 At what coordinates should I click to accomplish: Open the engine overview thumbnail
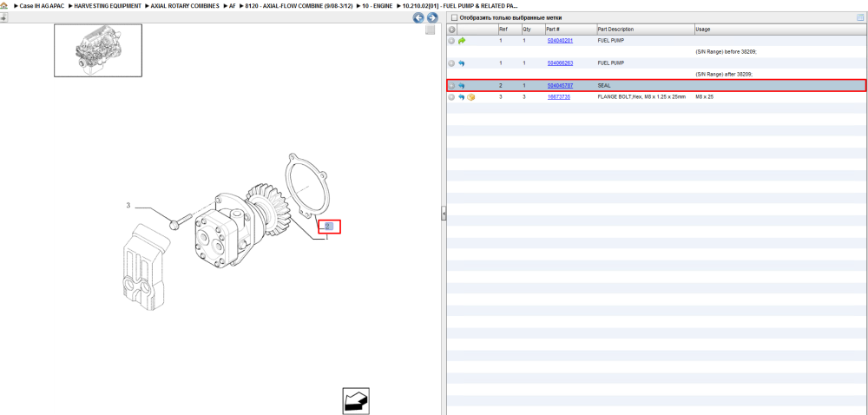98,50
